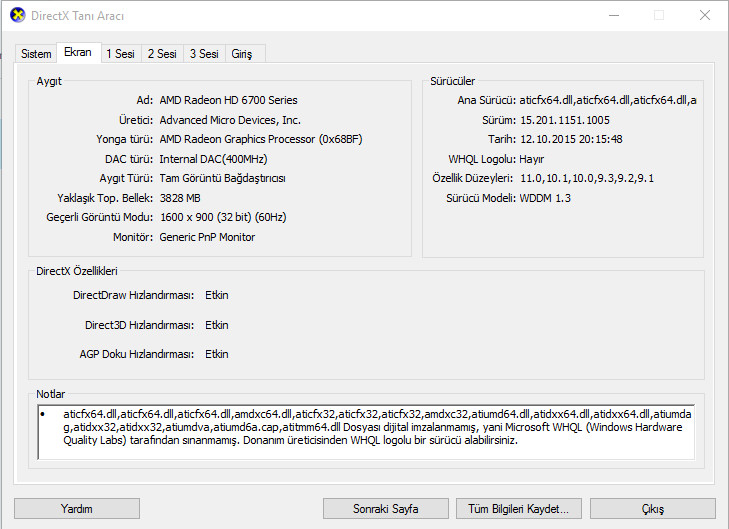729x529 pixels.
Task: Click the DirectX Tanı Aracı window title
Action: point(77,16)
